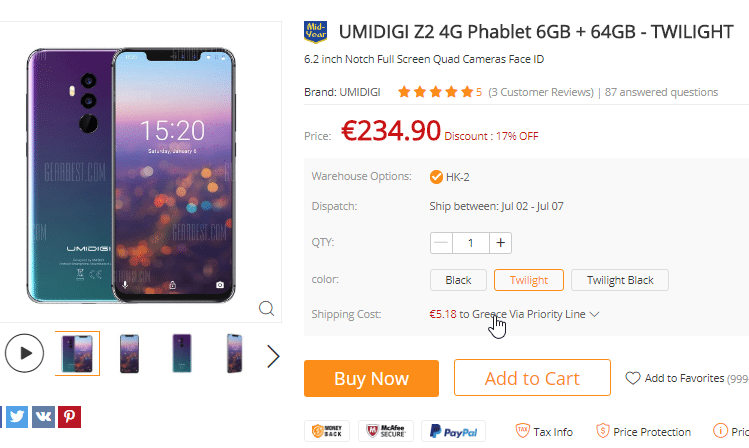The image size is (749, 448).
Task: Play the product video
Action: tap(24, 353)
